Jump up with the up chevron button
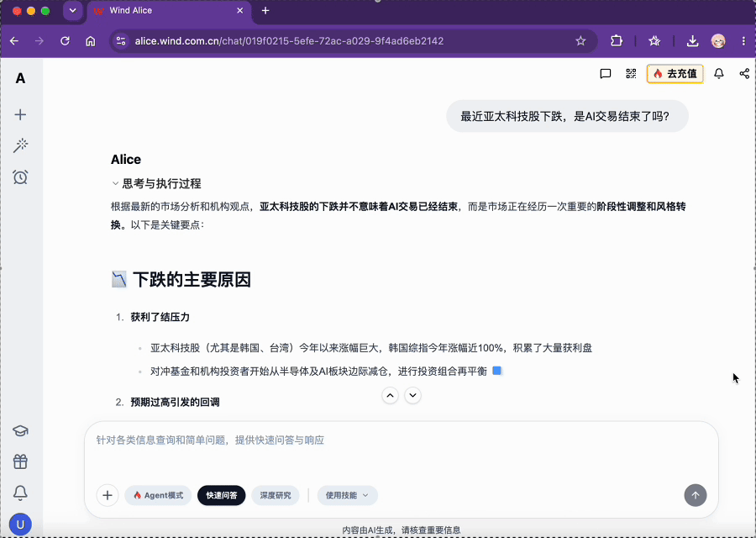 tap(390, 396)
